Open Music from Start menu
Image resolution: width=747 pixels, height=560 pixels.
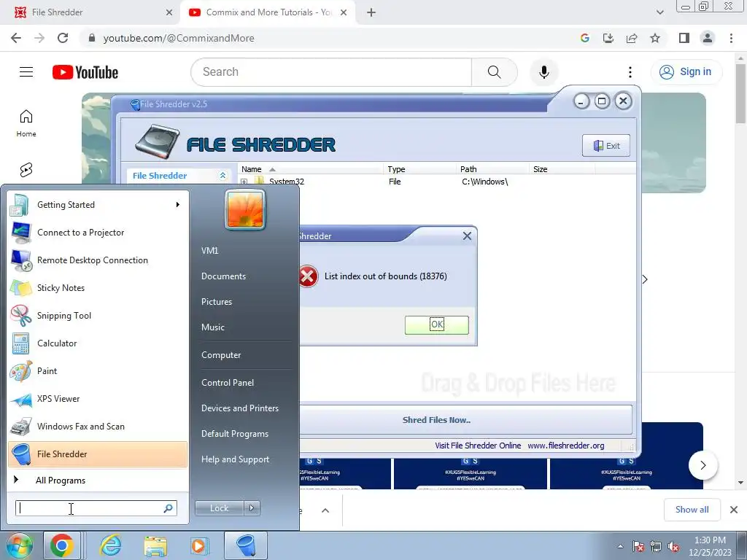tap(213, 327)
